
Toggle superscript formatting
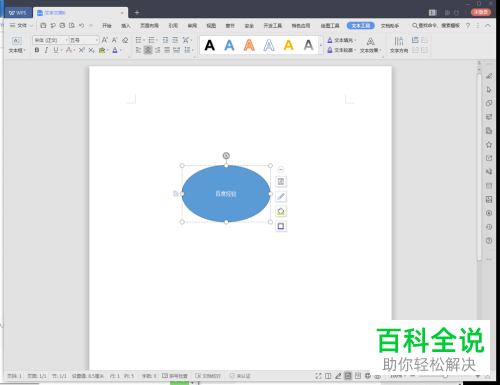(x=82, y=50)
